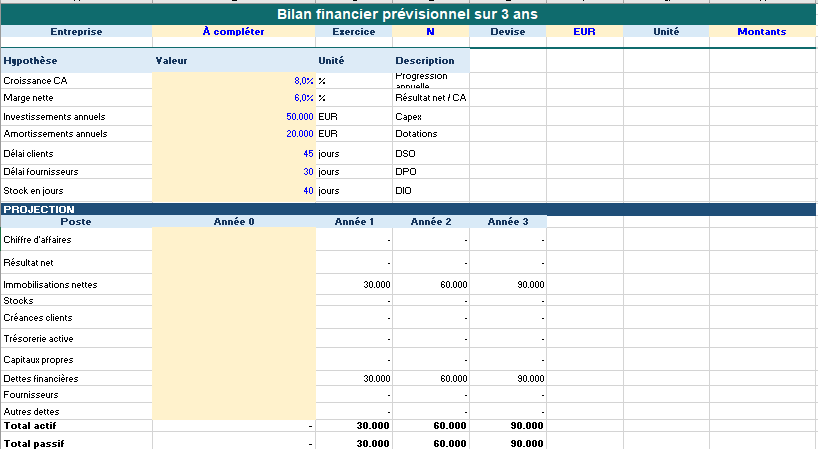Select the 'Description' column header
Screen dimensions: 818x449
coord(430,60)
